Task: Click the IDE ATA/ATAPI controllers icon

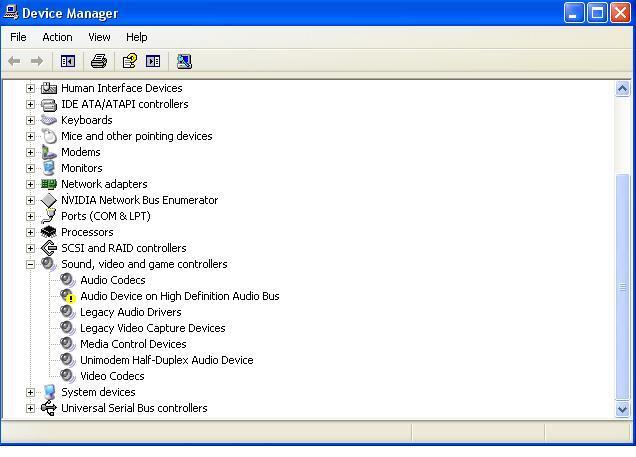Action: 49,104
